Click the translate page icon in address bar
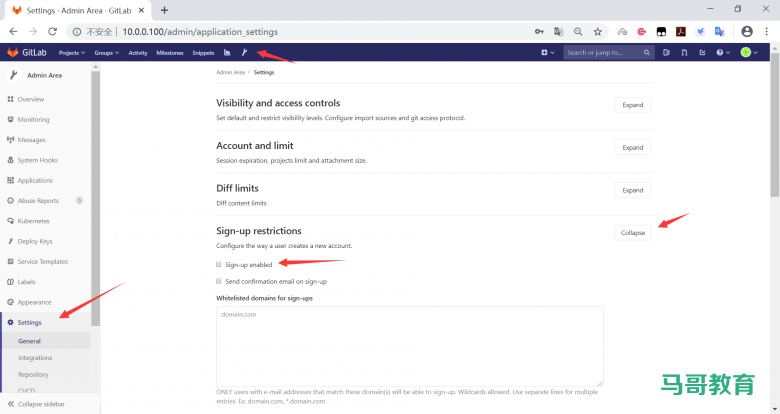 tap(559, 32)
